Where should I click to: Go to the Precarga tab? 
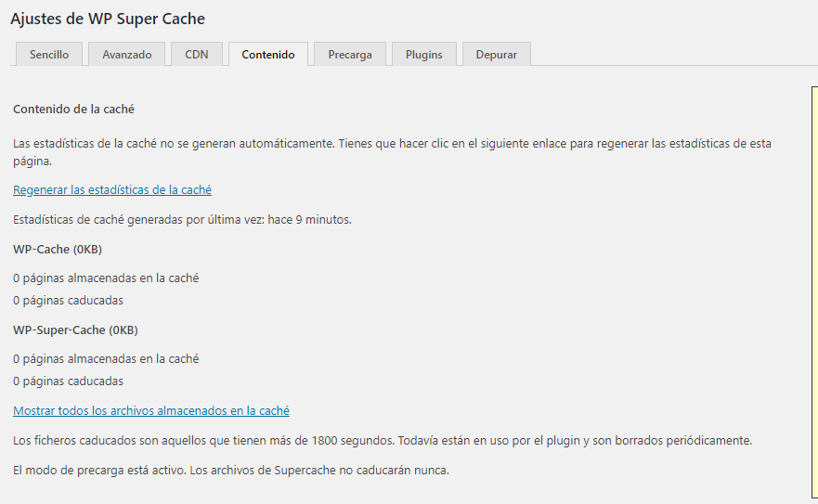(x=350, y=54)
